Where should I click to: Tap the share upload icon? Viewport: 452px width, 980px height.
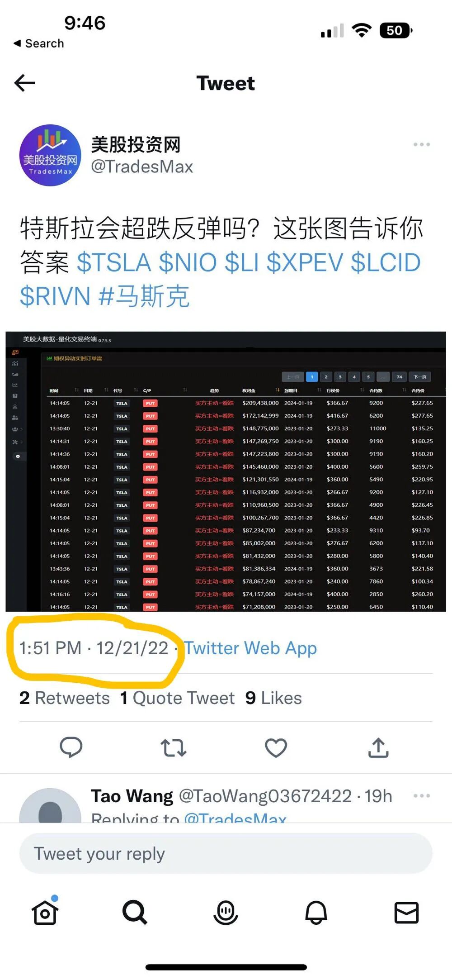point(378,747)
